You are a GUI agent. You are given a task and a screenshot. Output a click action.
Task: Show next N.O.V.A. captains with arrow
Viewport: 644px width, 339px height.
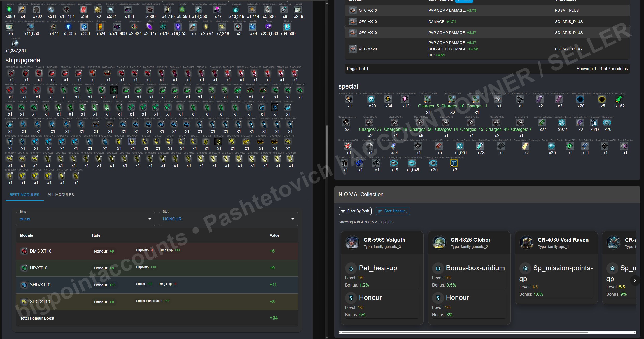(635, 280)
